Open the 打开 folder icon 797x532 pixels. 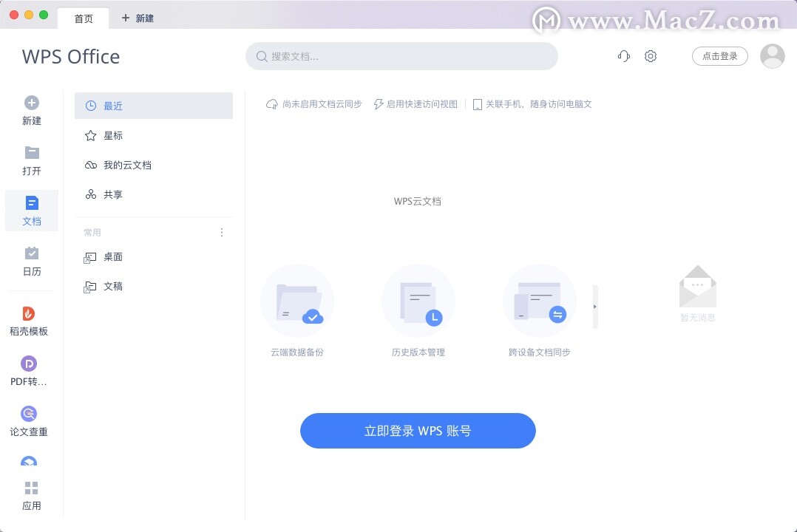pos(32,152)
